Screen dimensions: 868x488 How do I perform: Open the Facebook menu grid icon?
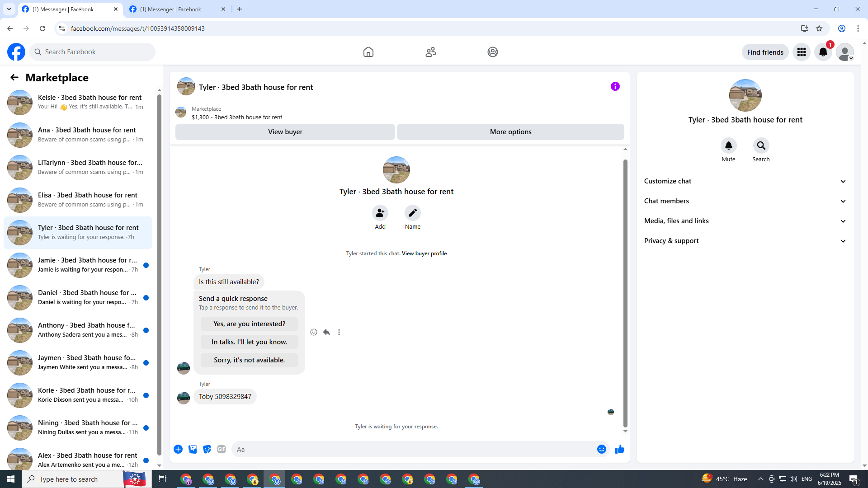(x=802, y=52)
